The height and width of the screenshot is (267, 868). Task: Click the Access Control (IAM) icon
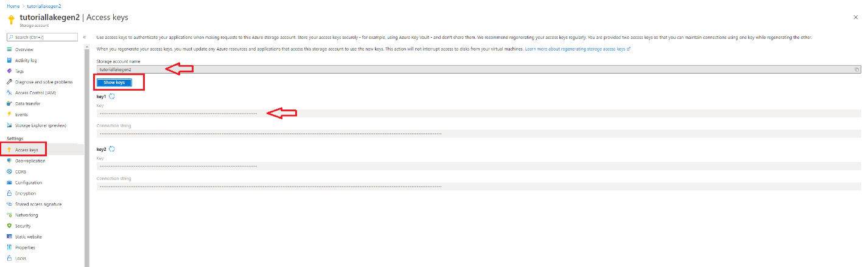pyautogui.click(x=9, y=93)
